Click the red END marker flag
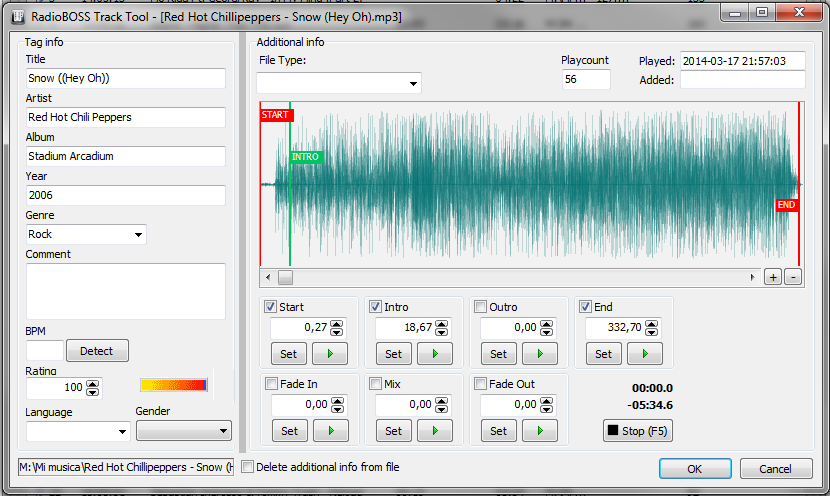830x496 pixels. click(x=787, y=205)
